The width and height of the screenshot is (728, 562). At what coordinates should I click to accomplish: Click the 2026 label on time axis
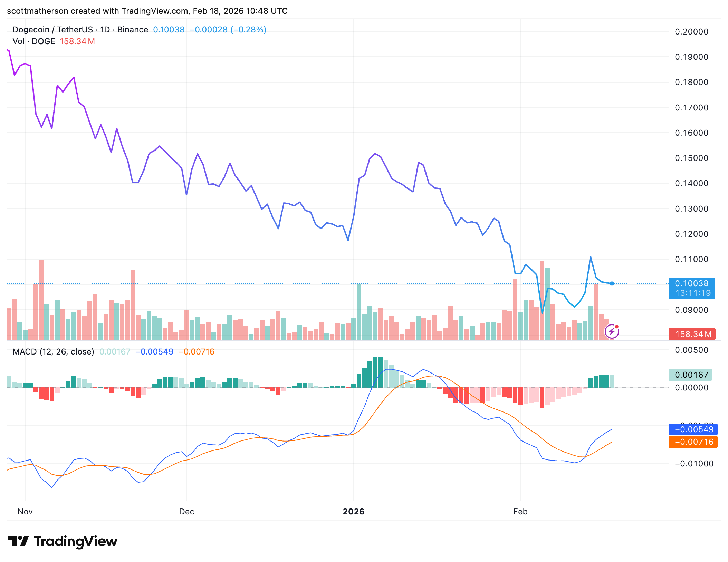[x=353, y=512]
